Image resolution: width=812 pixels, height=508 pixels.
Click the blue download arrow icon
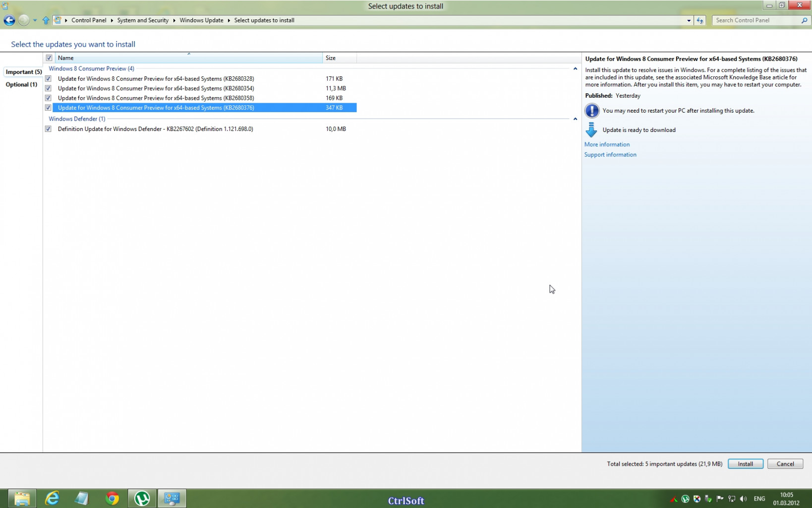coord(591,129)
